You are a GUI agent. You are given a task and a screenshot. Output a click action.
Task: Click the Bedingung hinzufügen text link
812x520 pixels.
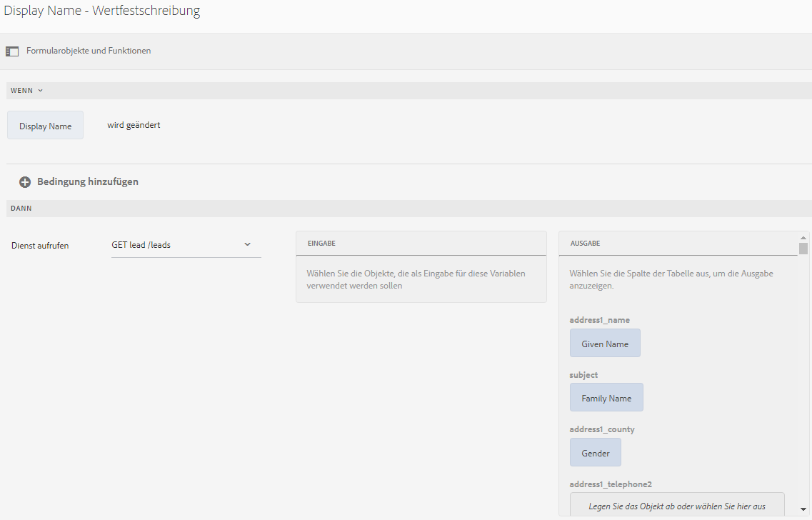88,181
